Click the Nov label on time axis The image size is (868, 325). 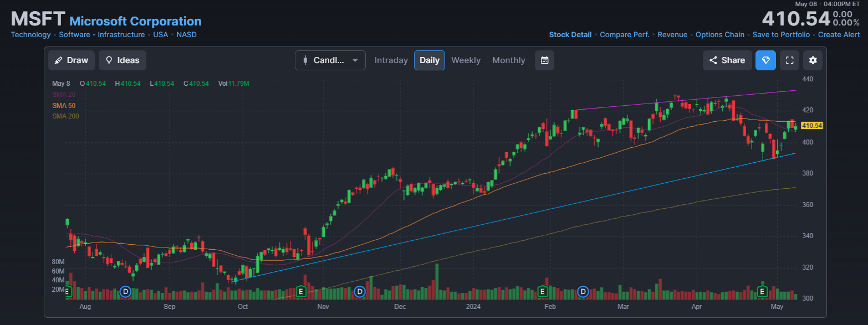point(323,306)
